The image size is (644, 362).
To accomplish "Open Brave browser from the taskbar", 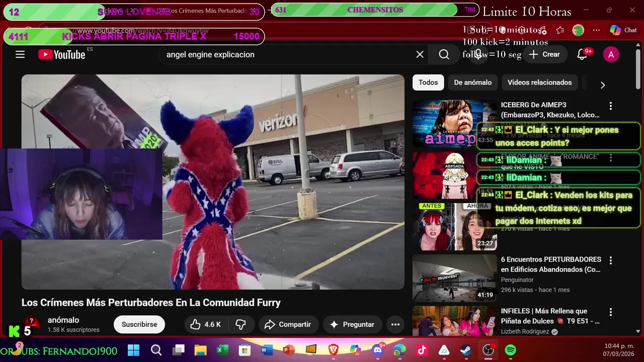I will [333, 350].
